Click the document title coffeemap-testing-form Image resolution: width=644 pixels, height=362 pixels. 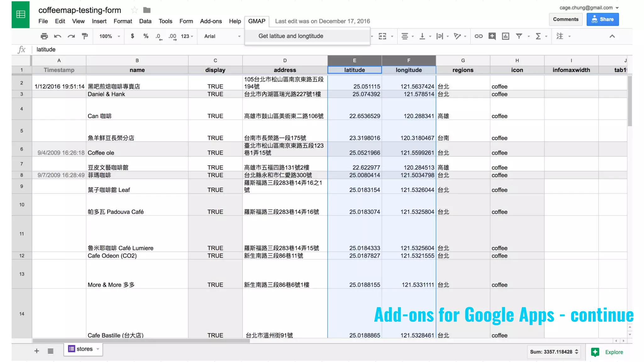pyautogui.click(x=80, y=10)
